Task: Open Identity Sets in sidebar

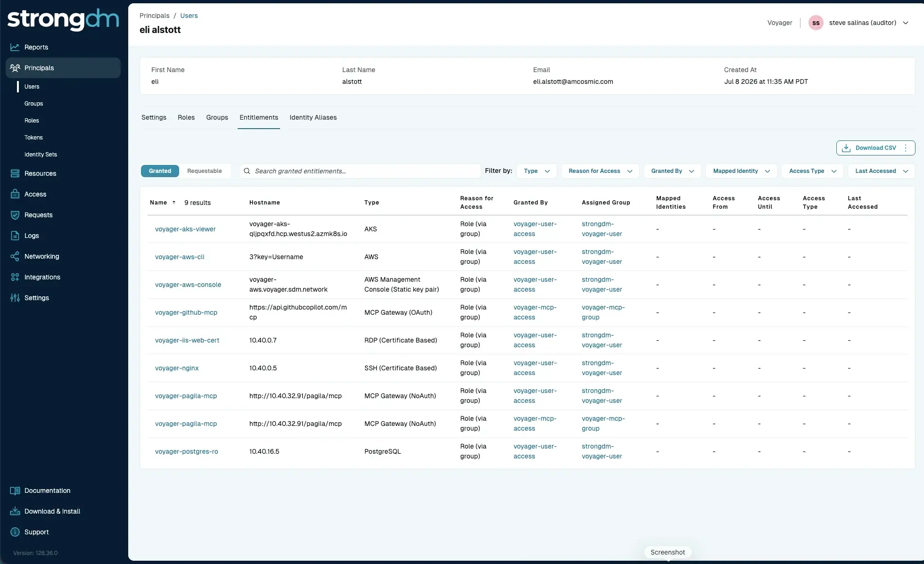Action: coord(41,155)
